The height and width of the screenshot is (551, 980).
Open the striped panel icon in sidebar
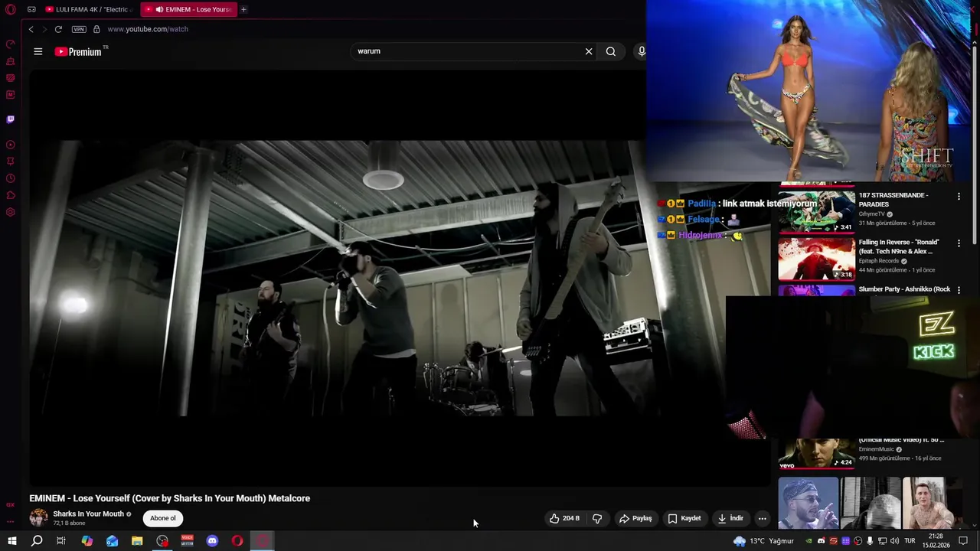pos(11,78)
